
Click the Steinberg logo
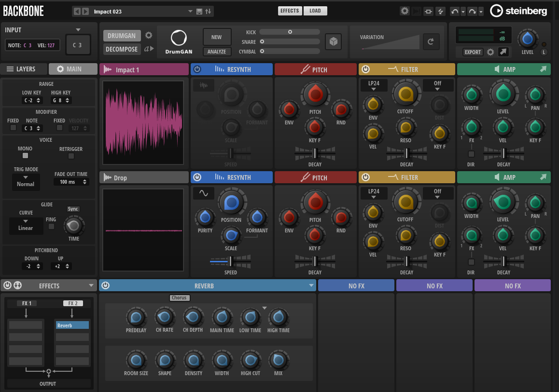519,11
